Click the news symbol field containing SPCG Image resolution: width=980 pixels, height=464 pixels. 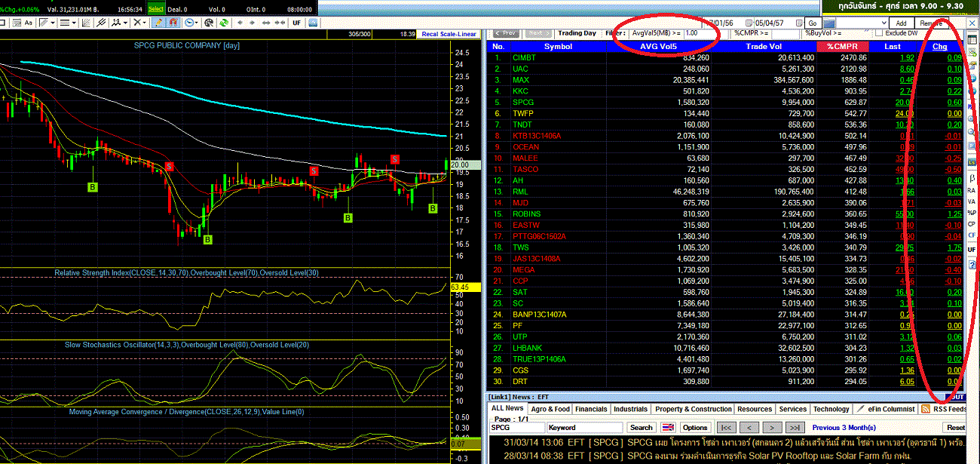(x=517, y=427)
